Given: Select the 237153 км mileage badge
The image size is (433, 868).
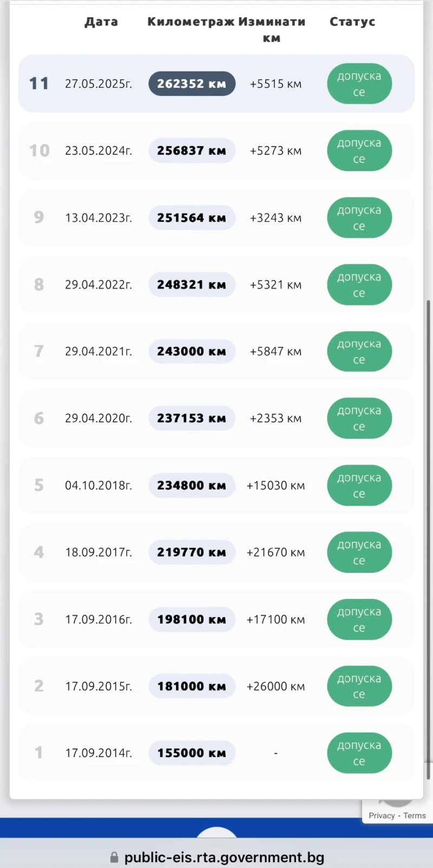Looking at the screenshot, I should [x=192, y=419].
